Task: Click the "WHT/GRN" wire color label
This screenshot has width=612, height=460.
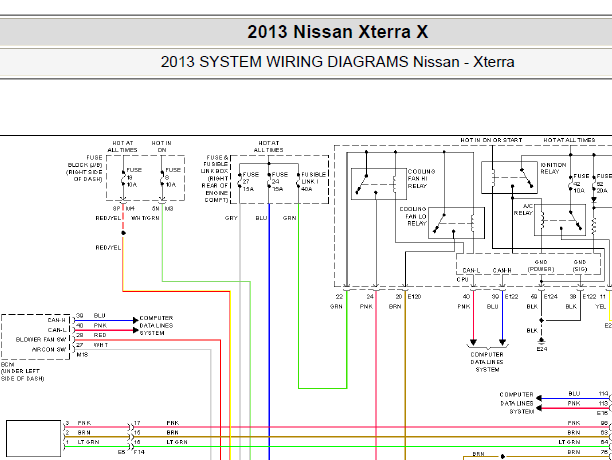Action: pyautogui.click(x=145, y=218)
